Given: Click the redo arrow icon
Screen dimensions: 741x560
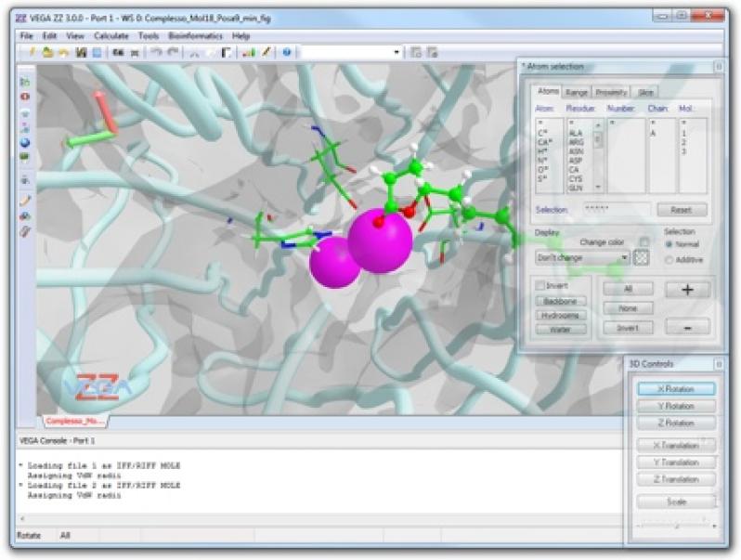Looking at the screenshot, I should (x=173, y=52).
